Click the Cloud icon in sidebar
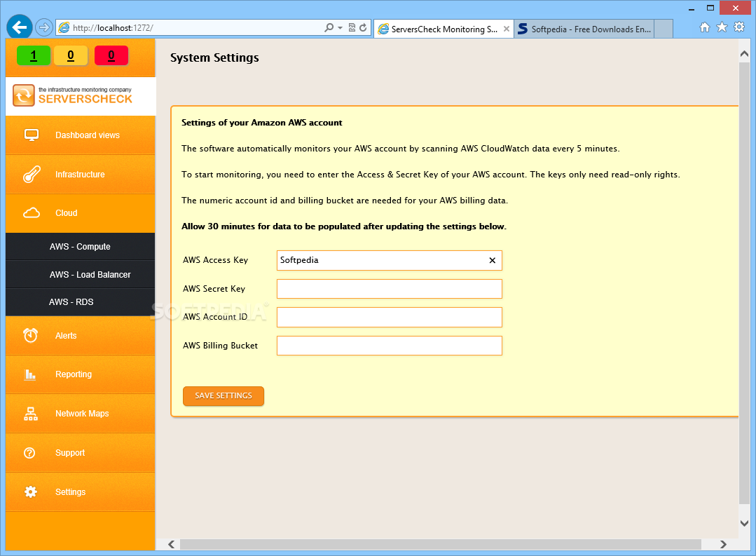The height and width of the screenshot is (556, 756). (32, 213)
